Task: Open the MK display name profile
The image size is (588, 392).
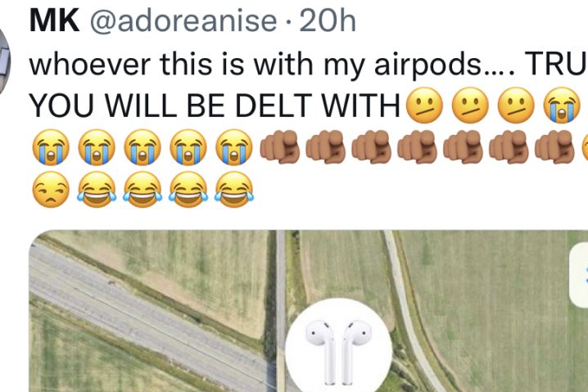Action: (54, 20)
